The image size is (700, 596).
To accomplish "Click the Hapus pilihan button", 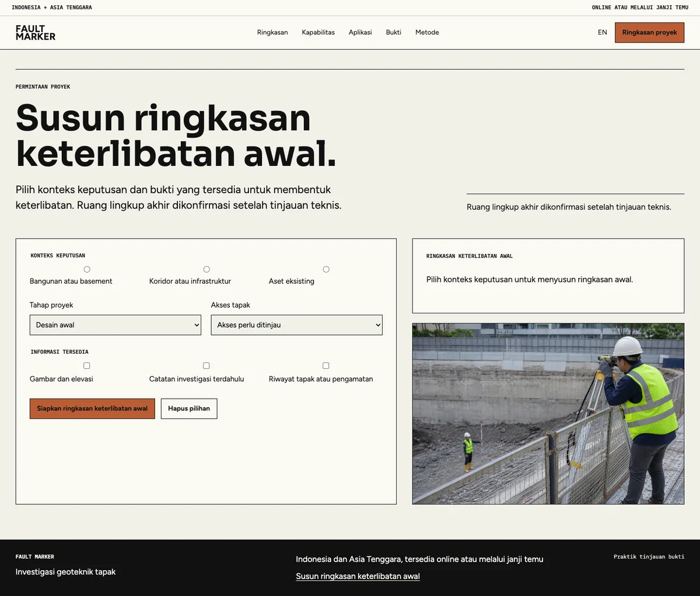I will (189, 409).
